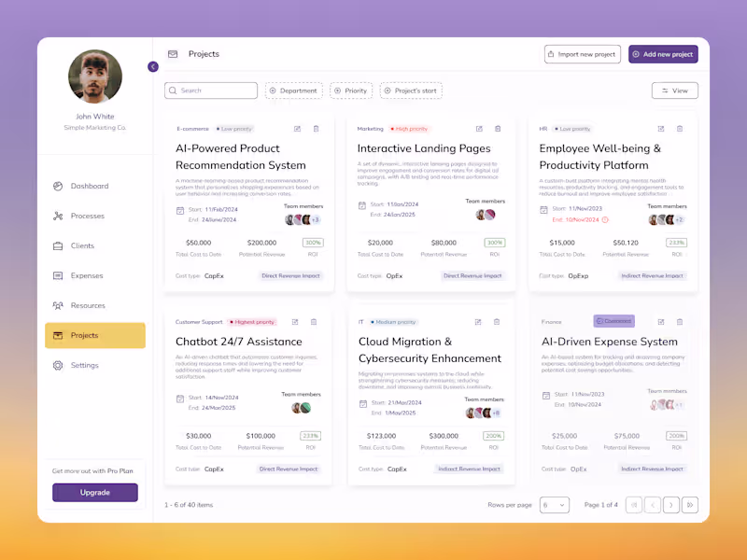This screenshot has width=747, height=560.
Task: Click the calendar icon on Interactive Landing Pages card
Action: point(362,205)
